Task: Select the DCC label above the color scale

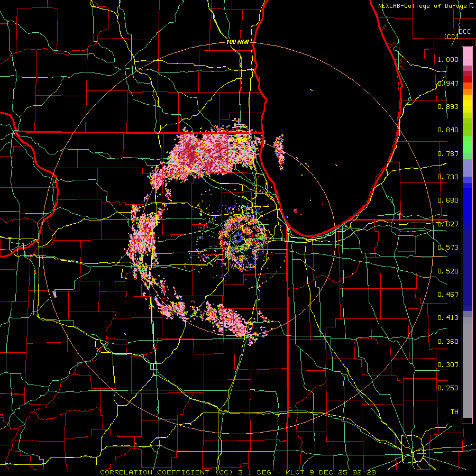Action: tap(464, 32)
